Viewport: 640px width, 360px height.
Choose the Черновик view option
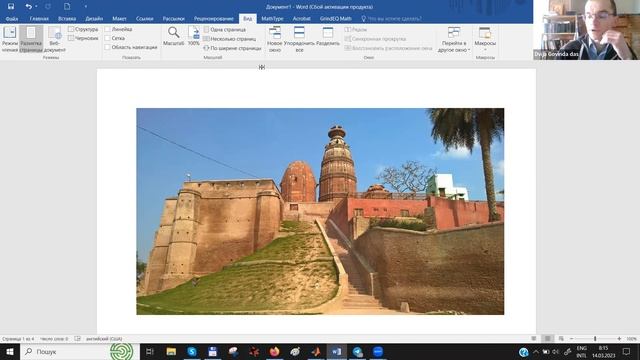(83, 38)
